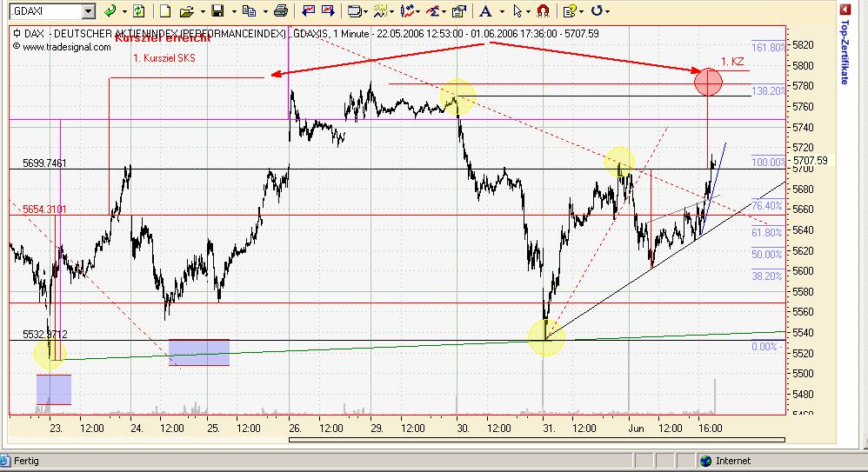Click the Jun date axis label
Screen dimensions: 868x472
tap(636, 429)
